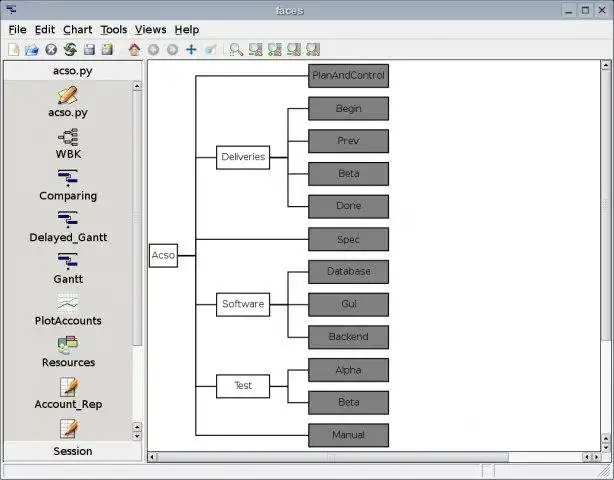The image size is (614, 480).
Task: Open the Delayed_Gantt chart icon
Action: pos(68,220)
